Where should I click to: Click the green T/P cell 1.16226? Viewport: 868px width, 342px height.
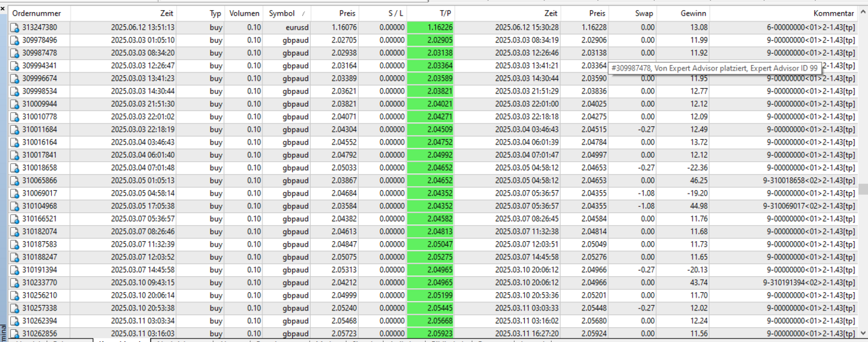pos(431,28)
